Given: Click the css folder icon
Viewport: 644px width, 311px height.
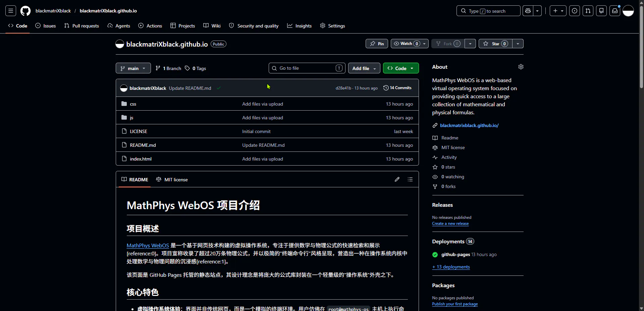Looking at the screenshot, I should [124, 104].
